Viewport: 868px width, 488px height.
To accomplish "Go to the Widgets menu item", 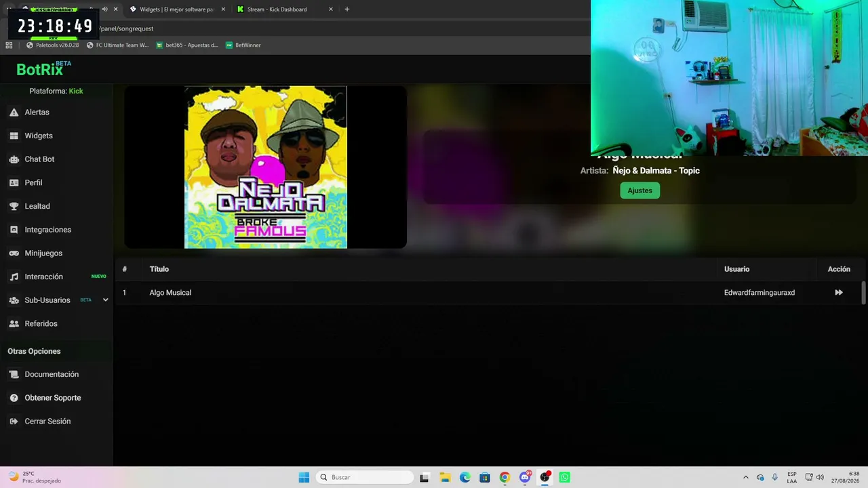I will tap(56, 136).
